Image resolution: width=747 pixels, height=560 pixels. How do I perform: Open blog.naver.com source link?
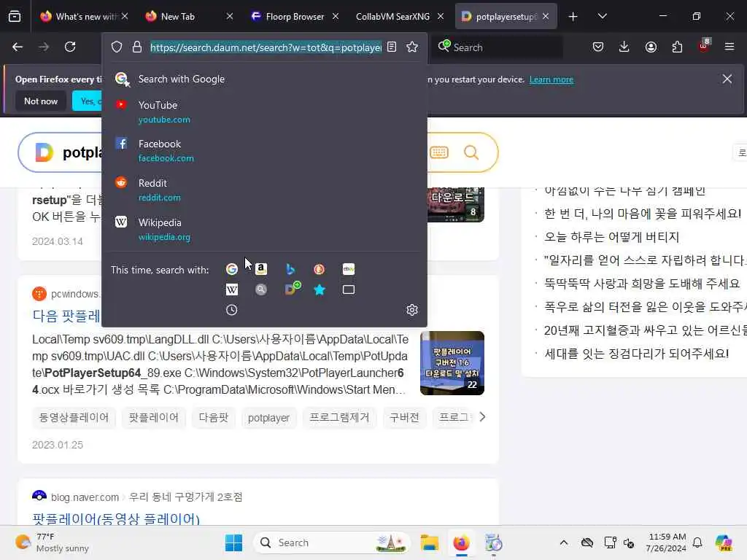click(85, 497)
